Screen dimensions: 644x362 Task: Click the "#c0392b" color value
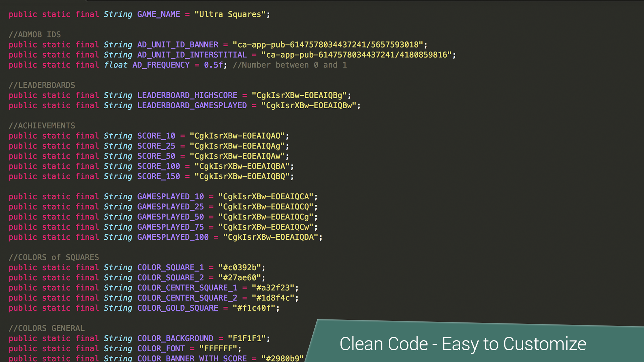coord(239,268)
